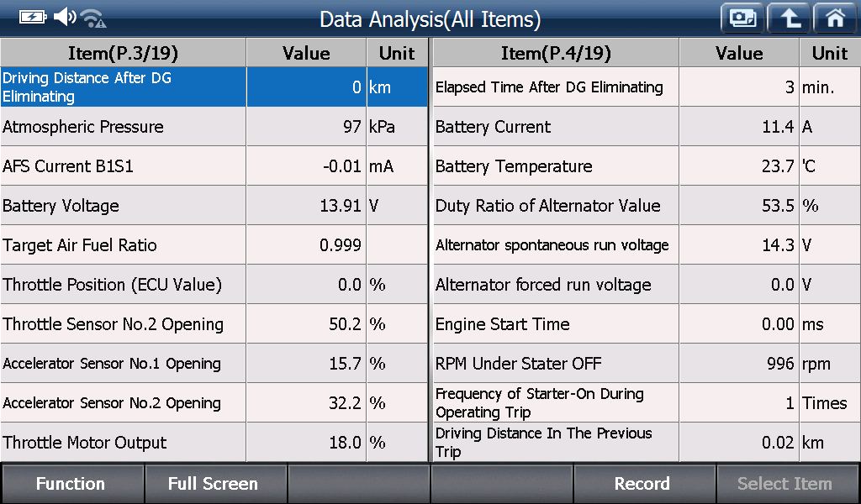Select the Battery Current row
Image resolution: width=861 pixels, height=504 pixels.
pyautogui.click(x=647, y=127)
